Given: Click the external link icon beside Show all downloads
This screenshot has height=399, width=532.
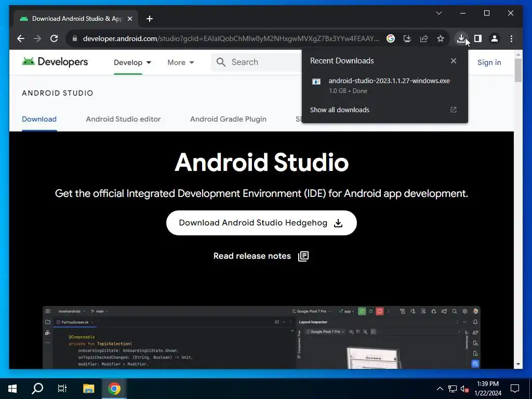Looking at the screenshot, I should (x=453, y=110).
